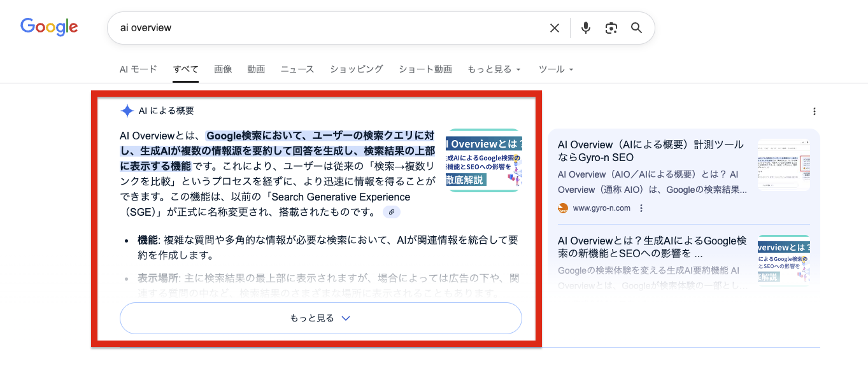
Task: Click the gyro-n.com site favicon
Action: tap(562, 208)
